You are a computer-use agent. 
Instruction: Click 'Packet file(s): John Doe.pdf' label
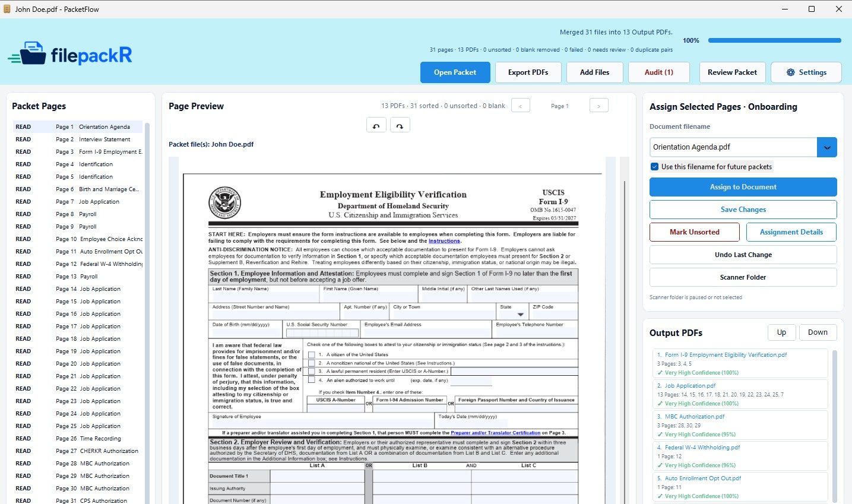[x=211, y=144]
